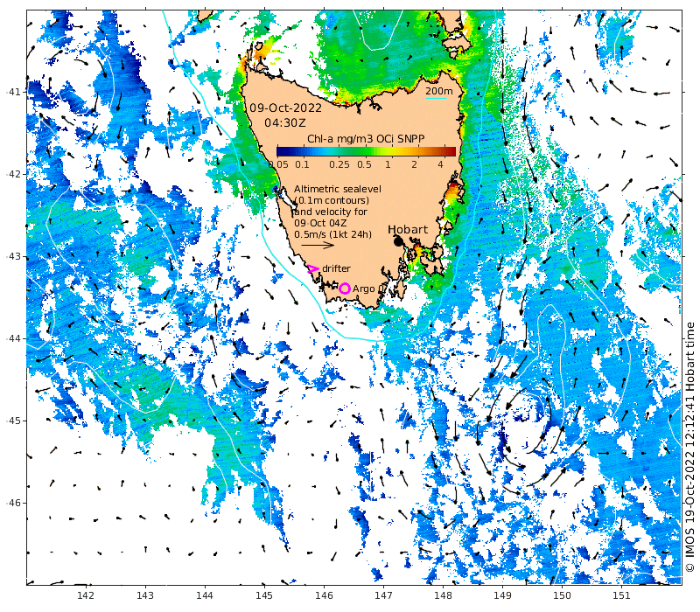Click latitude axis label '-45'
700x612 pixels.
pos(13,421)
